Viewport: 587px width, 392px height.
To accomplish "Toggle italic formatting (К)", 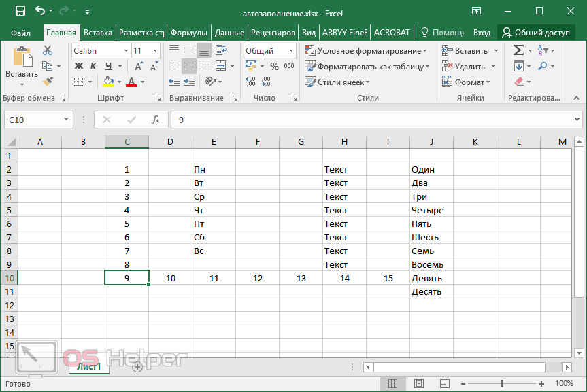I will click(x=93, y=66).
